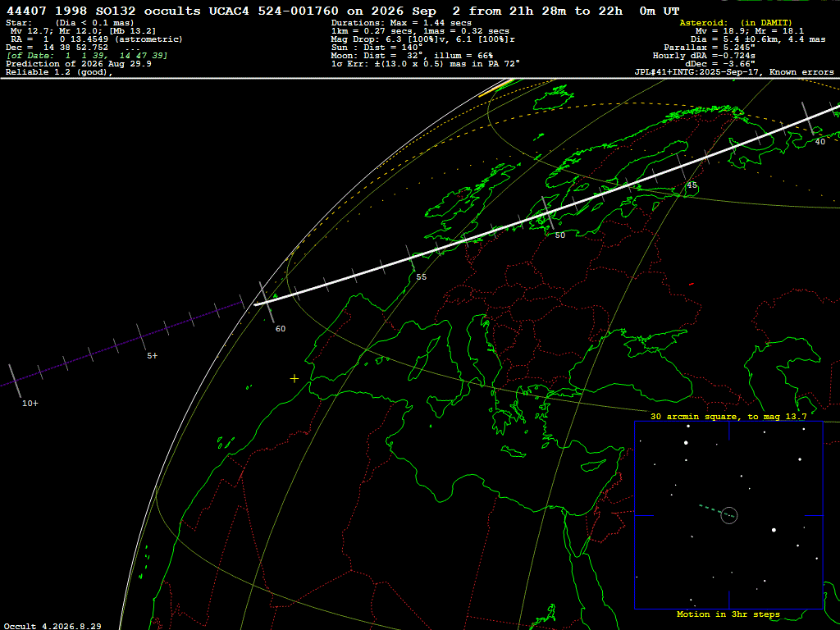Click the 60 minute tick label

pos(281,329)
